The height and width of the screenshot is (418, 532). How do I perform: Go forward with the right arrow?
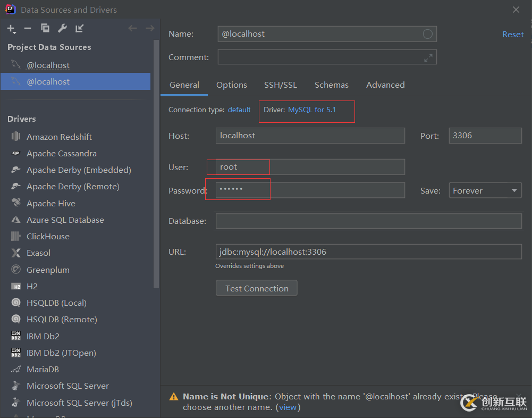pos(150,28)
